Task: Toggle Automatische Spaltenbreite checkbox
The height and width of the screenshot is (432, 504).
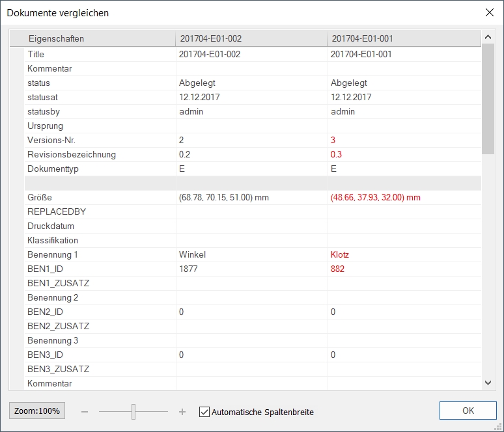Action: click(x=204, y=412)
